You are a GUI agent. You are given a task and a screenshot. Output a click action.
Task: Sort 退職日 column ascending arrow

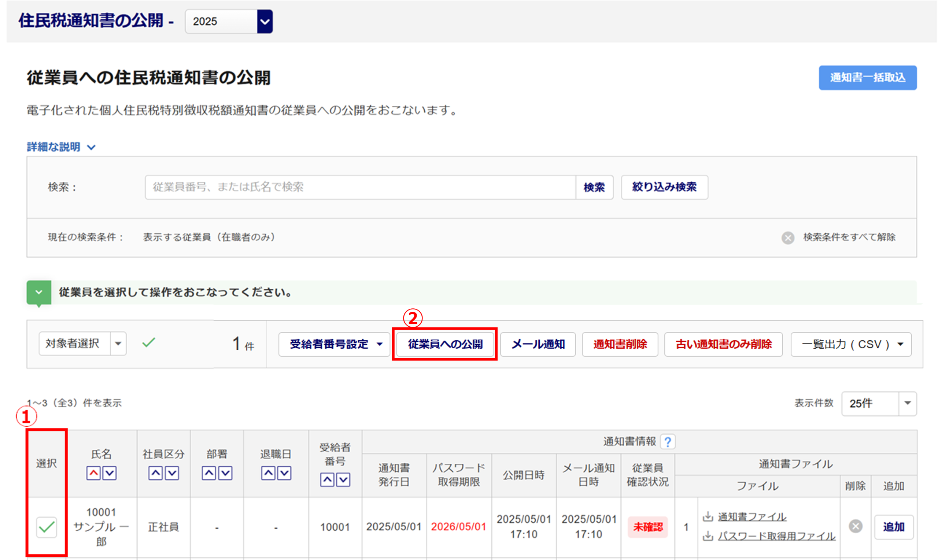(268, 473)
